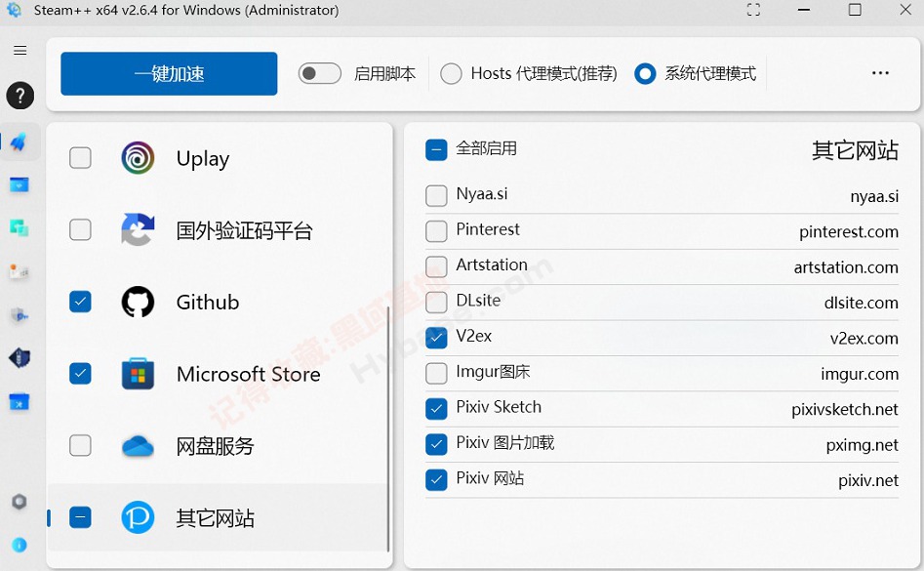Enable the DLsite checkbox
This screenshot has width=924, height=571.
click(436, 303)
